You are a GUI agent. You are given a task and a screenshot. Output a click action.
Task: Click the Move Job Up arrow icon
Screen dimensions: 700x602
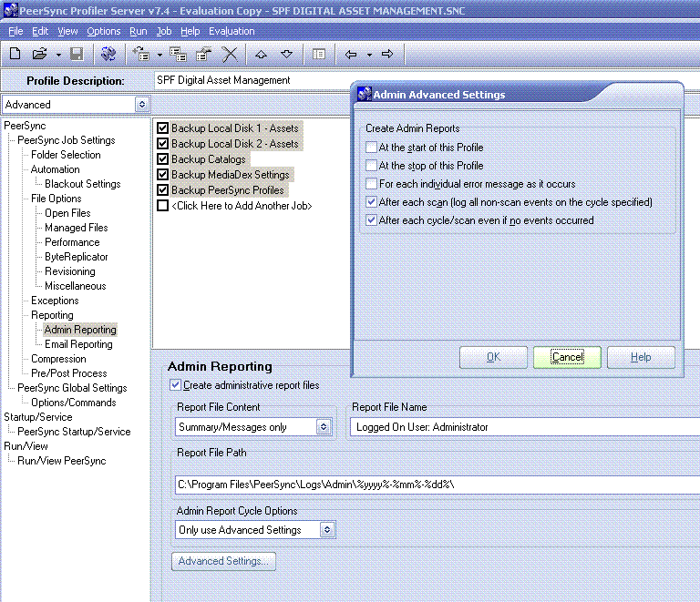point(262,54)
